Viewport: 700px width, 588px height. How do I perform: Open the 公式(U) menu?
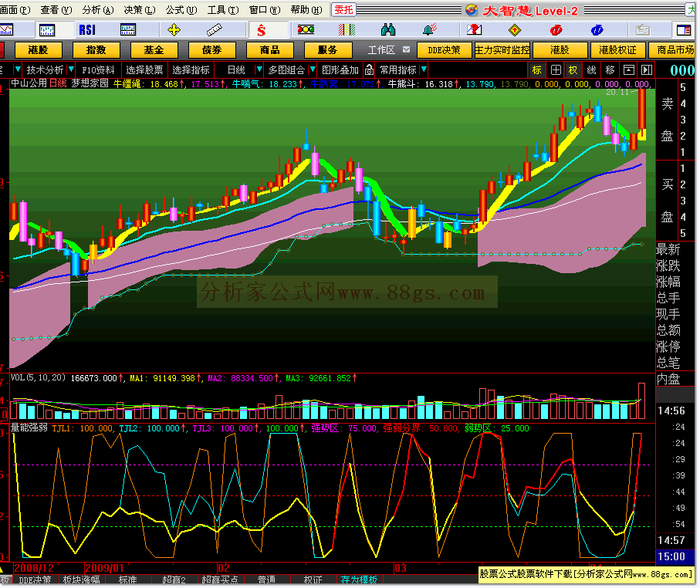[181, 10]
